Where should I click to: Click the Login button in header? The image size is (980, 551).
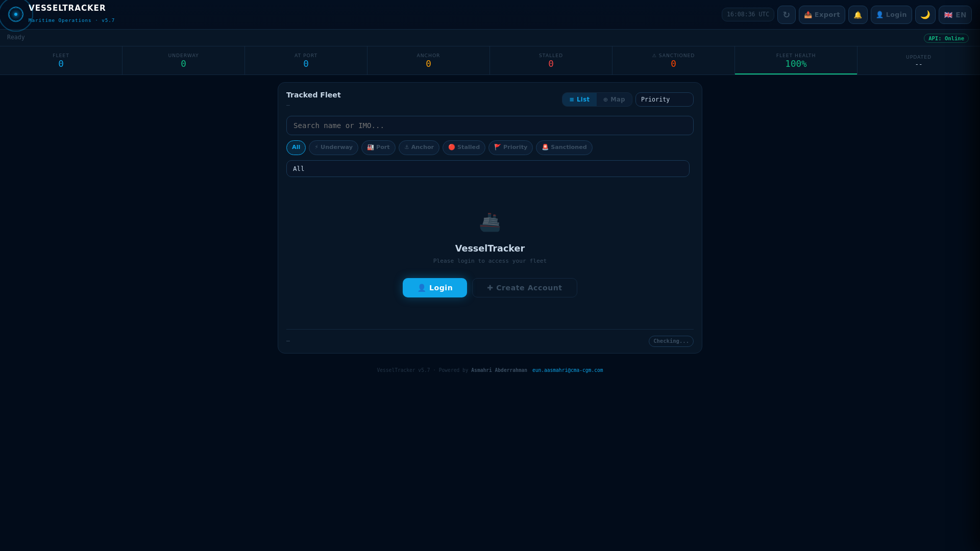click(891, 15)
